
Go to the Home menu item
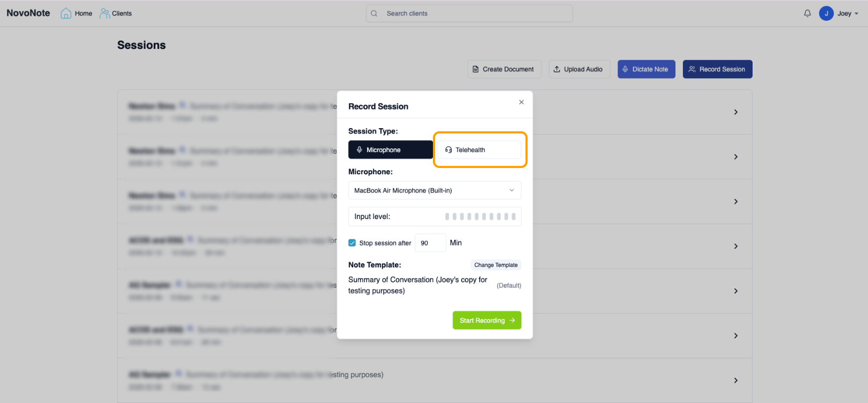pos(84,13)
